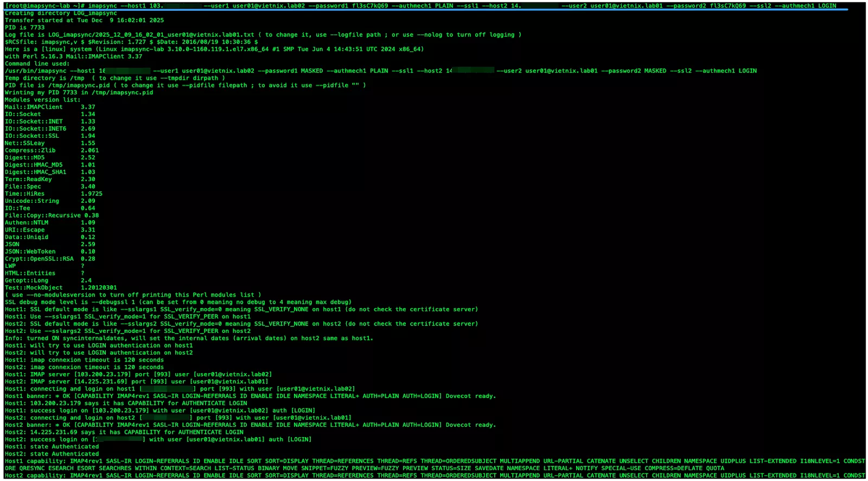Screen dimensions: 868x481
Task: Click the Digest::HMAC_SHA1 module entry
Action: click(49, 172)
